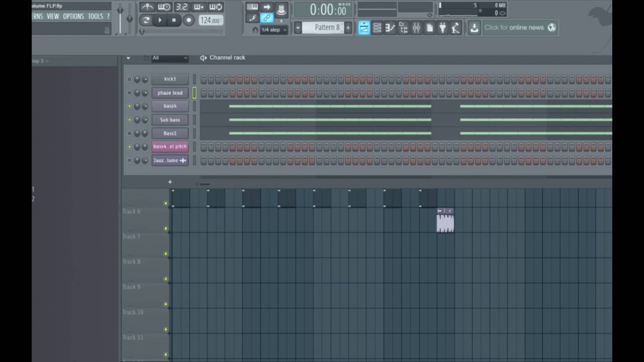Open the pattern selector menu arrow
This screenshot has height=362, width=644.
tap(297, 28)
